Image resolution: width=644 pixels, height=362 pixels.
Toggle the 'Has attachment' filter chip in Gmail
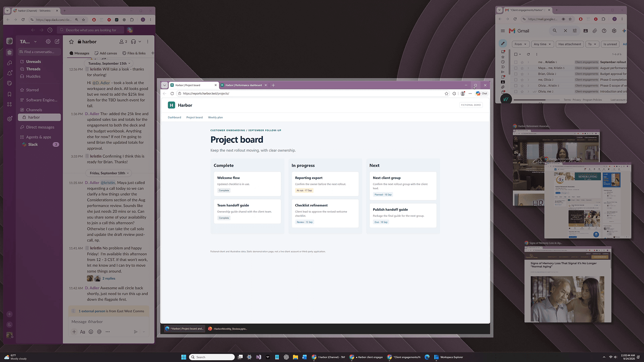coord(570,44)
